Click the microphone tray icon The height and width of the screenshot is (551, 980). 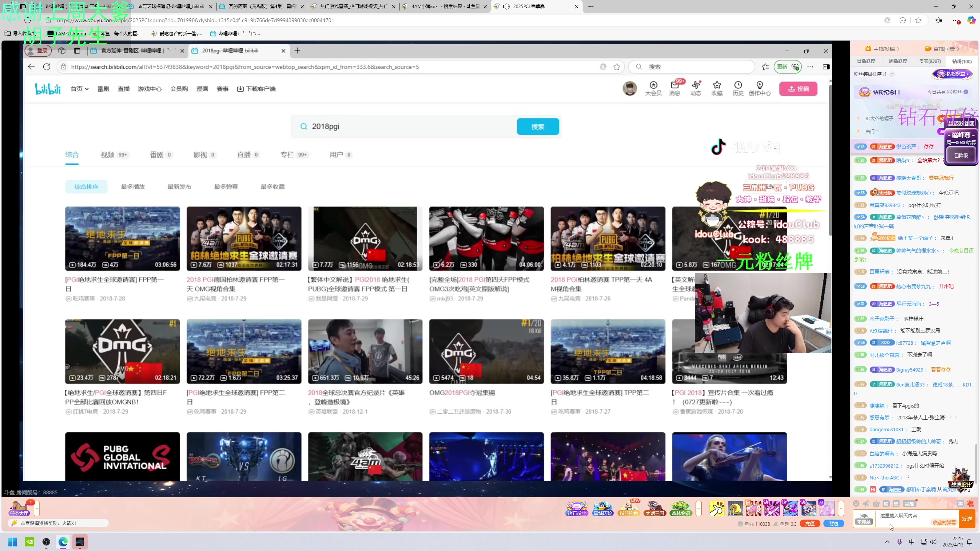[x=900, y=542]
